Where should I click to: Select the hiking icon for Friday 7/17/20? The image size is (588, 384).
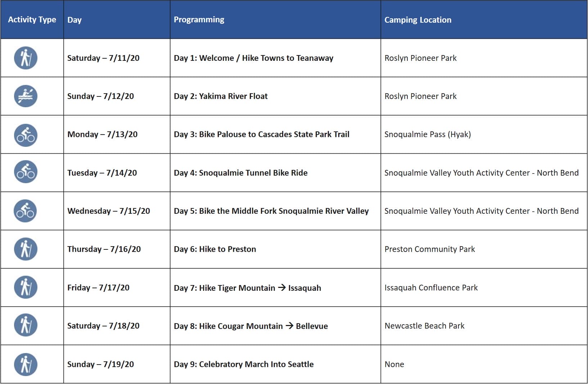point(26,287)
